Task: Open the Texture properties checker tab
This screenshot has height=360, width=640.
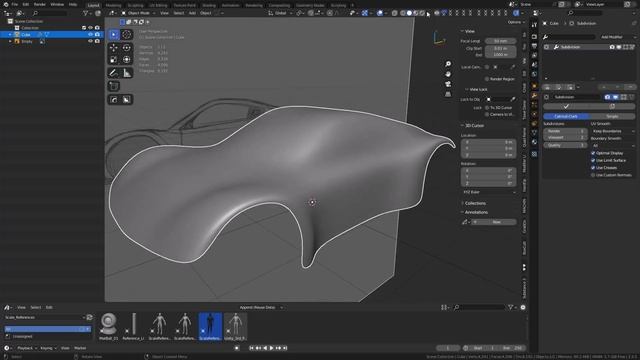Action: click(x=534, y=154)
